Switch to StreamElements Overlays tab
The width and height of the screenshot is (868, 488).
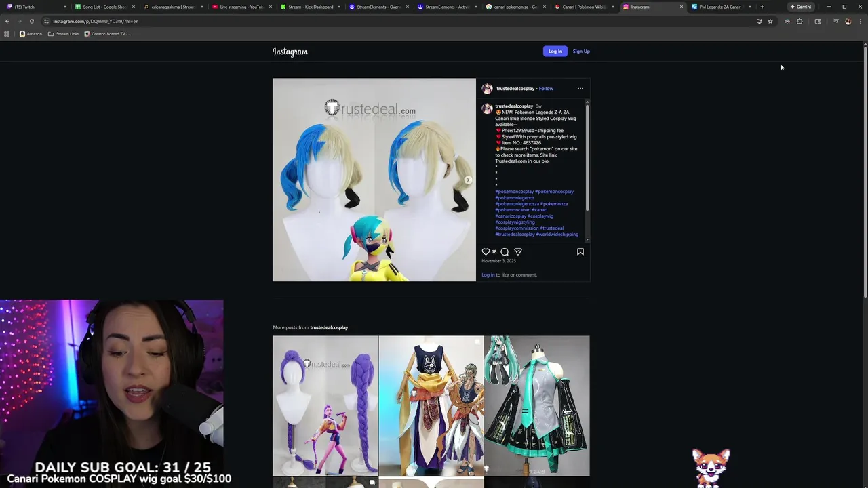(x=379, y=7)
